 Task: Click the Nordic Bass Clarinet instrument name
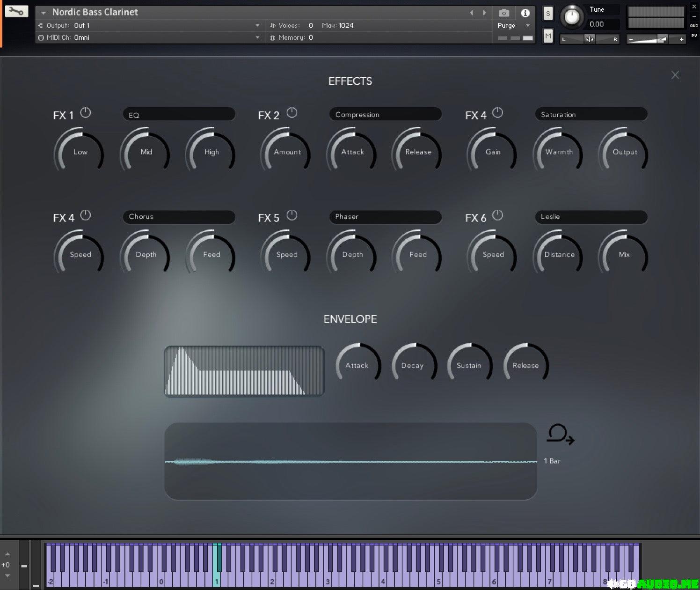point(95,12)
